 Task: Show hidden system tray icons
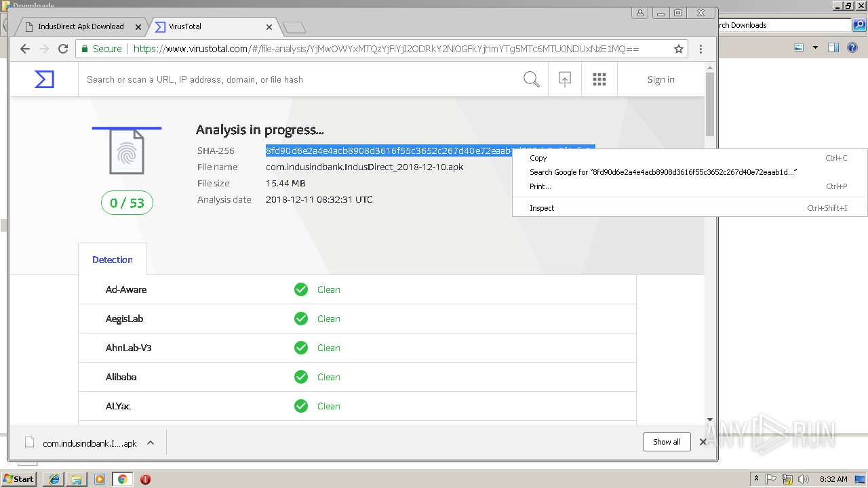click(x=756, y=479)
